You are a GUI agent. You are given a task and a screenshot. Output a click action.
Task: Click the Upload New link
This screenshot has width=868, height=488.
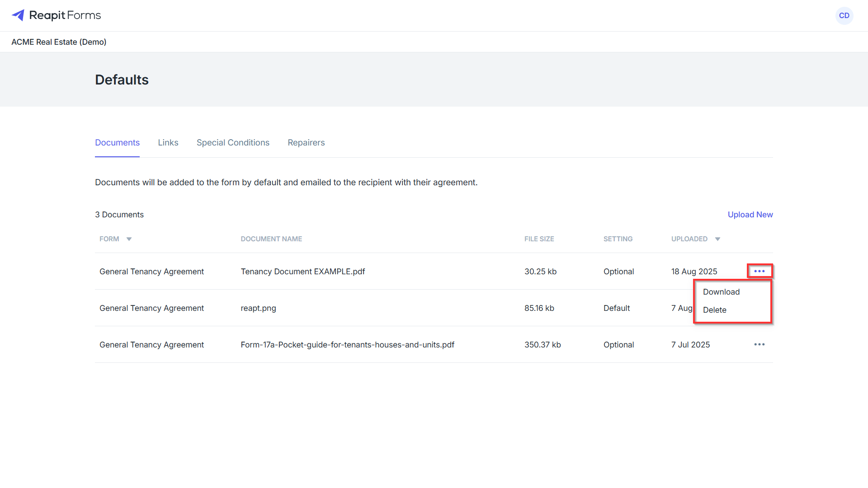[750, 215]
